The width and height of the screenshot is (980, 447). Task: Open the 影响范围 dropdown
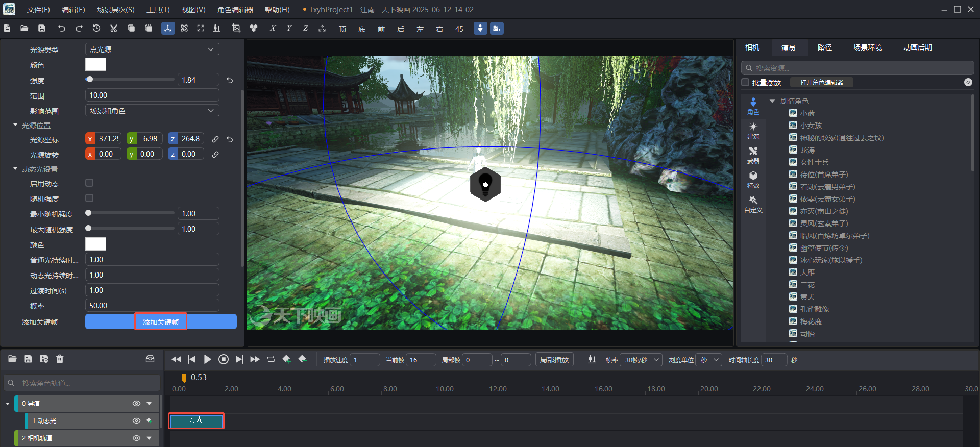coord(152,111)
